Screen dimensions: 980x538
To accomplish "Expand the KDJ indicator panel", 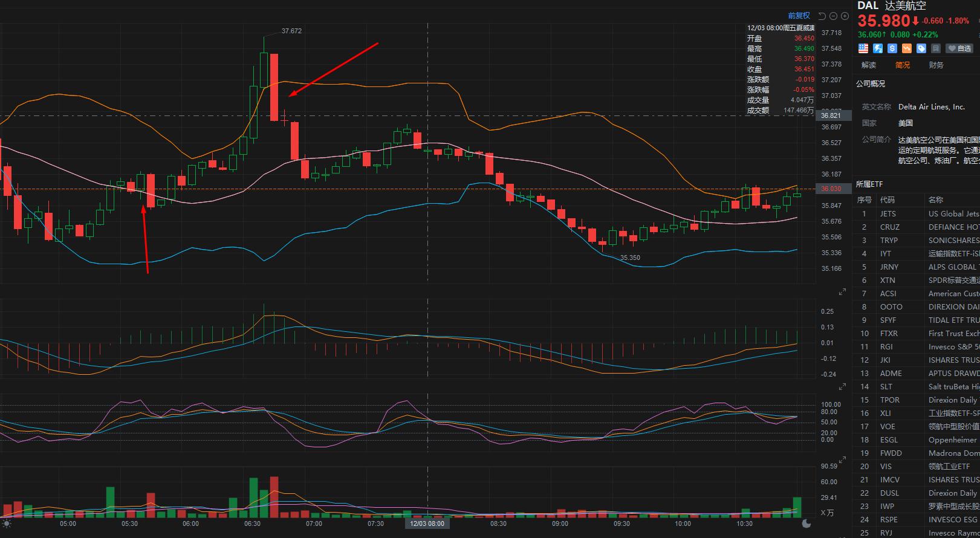I will (x=842, y=386).
